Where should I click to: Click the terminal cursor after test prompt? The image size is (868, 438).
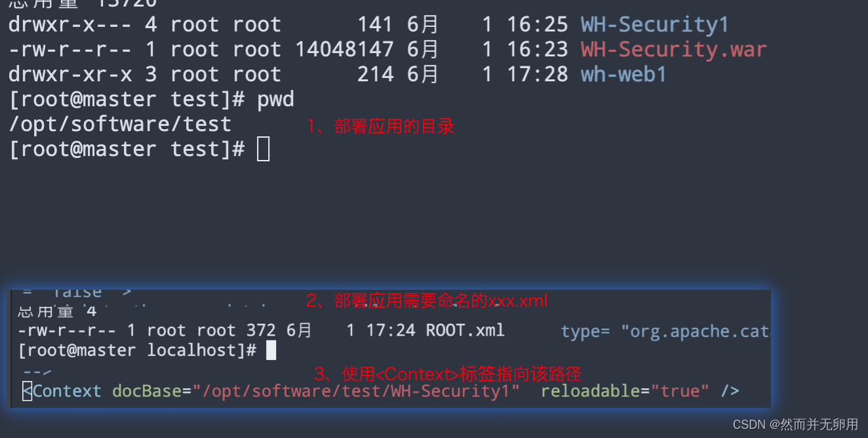[x=263, y=149]
